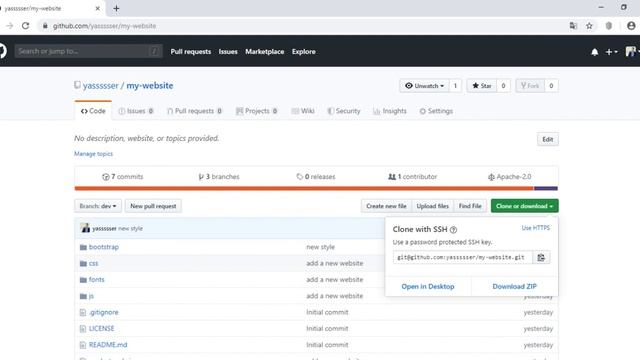Click the fonts folder icon

coord(83,280)
